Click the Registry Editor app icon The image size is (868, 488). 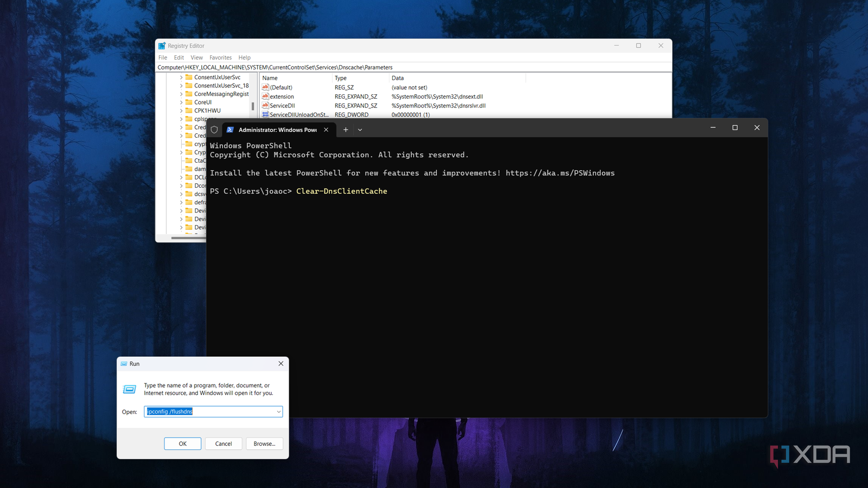click(x=162, y=46)
